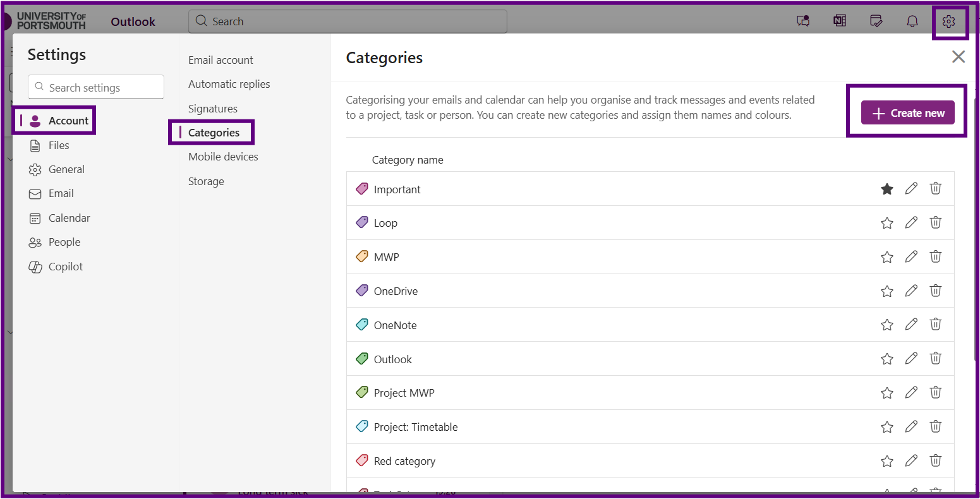Click the Red category name
Viewport: 980px width, 499px height.
(x=404, y=461)
